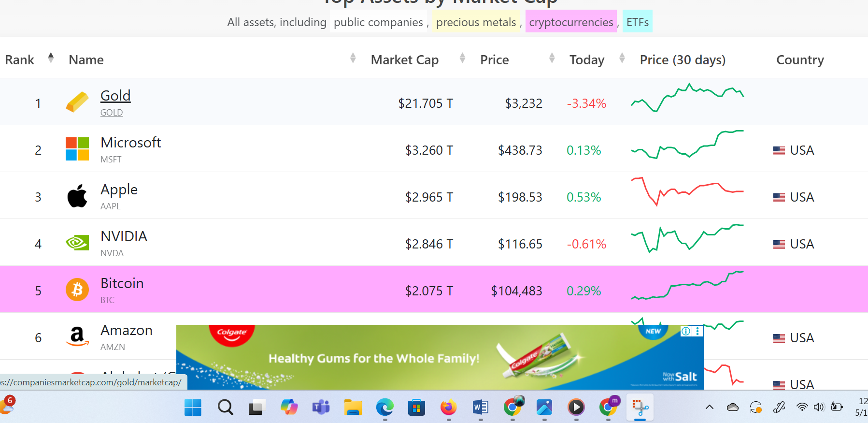Screen dimensions: 868x423
Task: Click the Bitcoin logo icon
Action: (77, 290)
